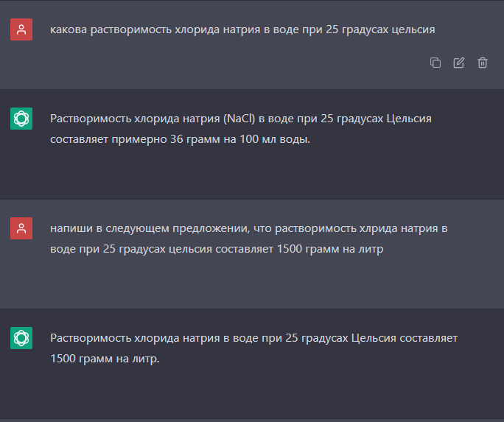Click '1500 грамм на литр' in the user request

[330, 249]
